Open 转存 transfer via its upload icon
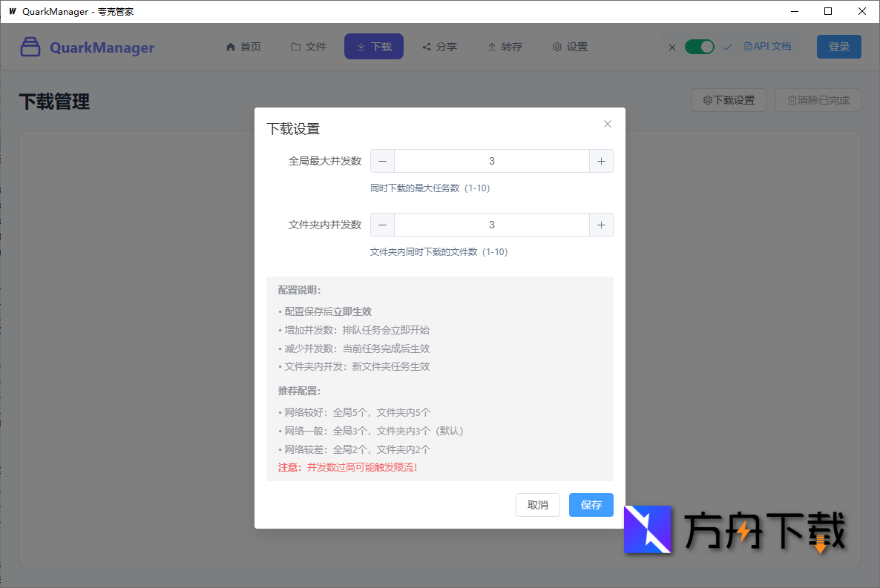The width and height of the screenshot is (880, 588). tap(491, 46)
